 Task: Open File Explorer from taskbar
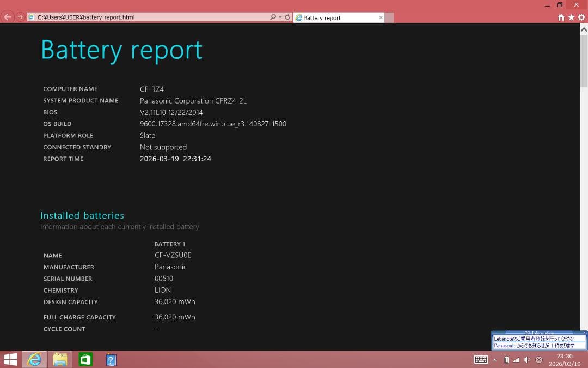point(60,360)
